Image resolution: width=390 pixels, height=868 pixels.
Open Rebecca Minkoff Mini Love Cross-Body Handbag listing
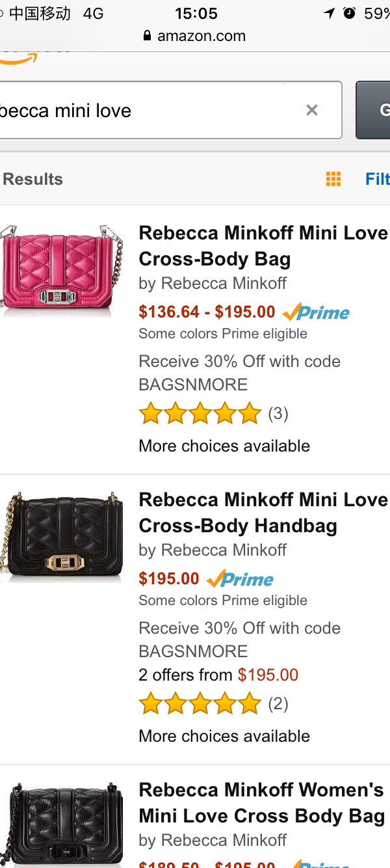point(263,513)
